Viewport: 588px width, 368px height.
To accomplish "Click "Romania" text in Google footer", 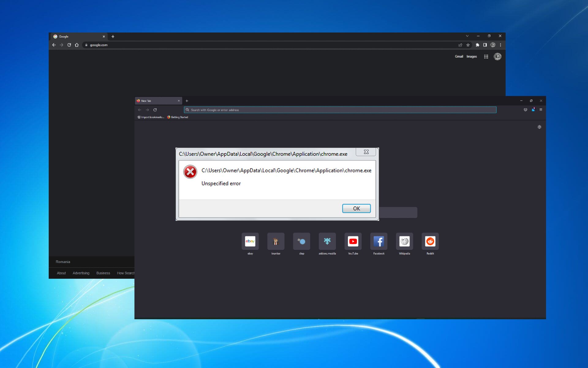I will [63, 262].
